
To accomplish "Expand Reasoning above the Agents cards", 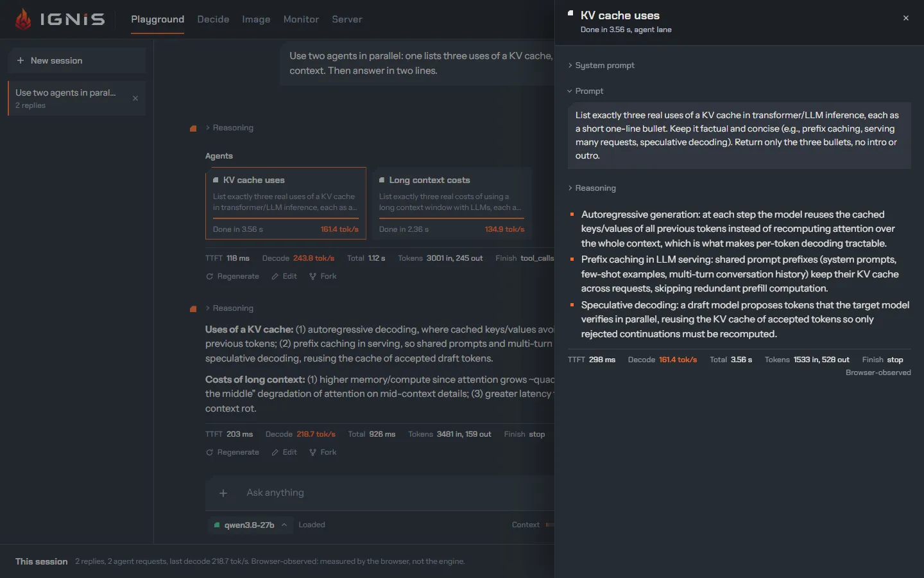I will tap(230, 128).
